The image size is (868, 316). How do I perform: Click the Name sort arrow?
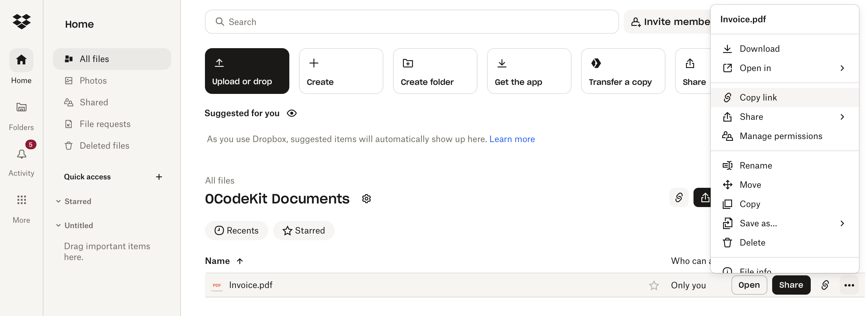[x=240, y=261]
